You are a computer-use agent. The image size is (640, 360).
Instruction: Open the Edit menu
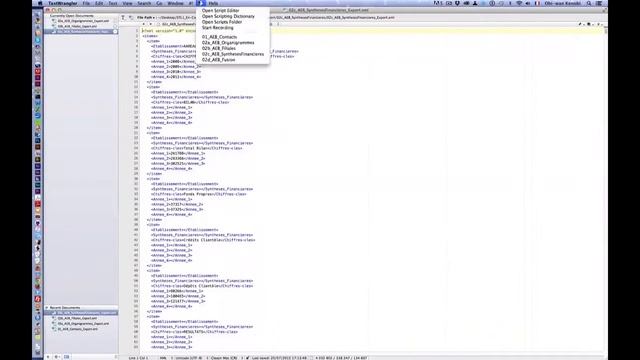point(99,3)
